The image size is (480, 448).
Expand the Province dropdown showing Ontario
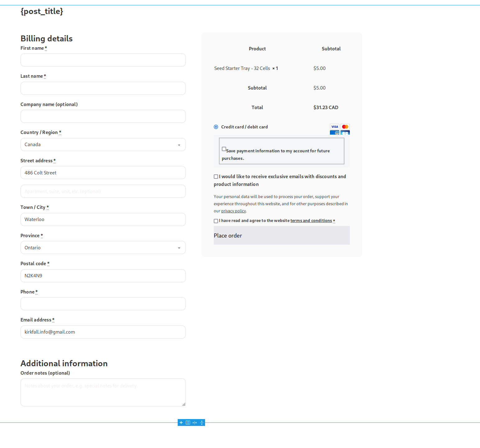tap(103, 248)
